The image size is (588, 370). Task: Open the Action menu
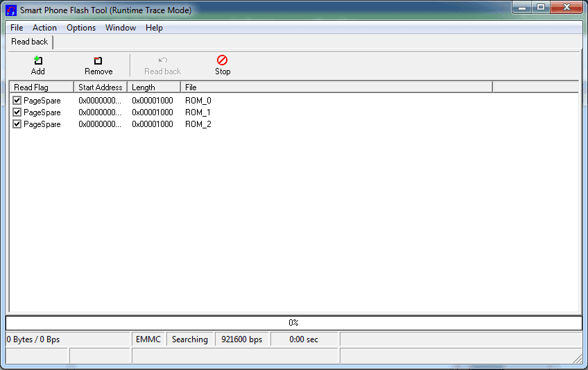[44, 28]
